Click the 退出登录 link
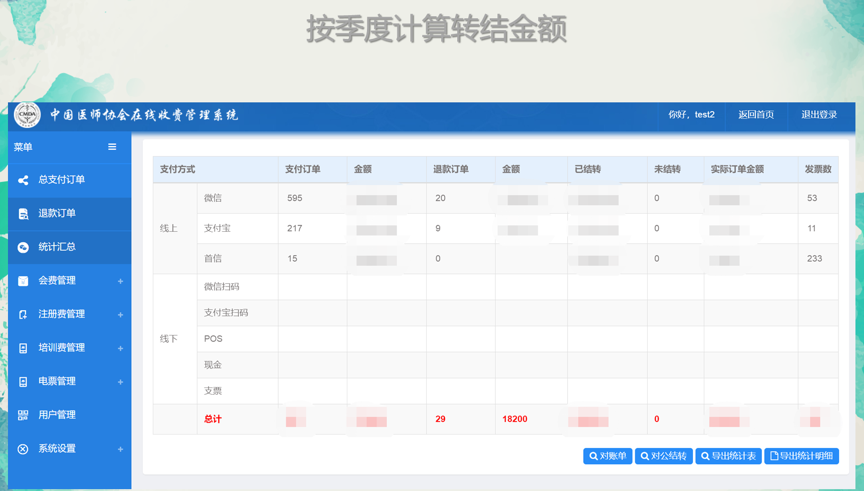Viewport: 864px width, 491px height. [819, 115]
